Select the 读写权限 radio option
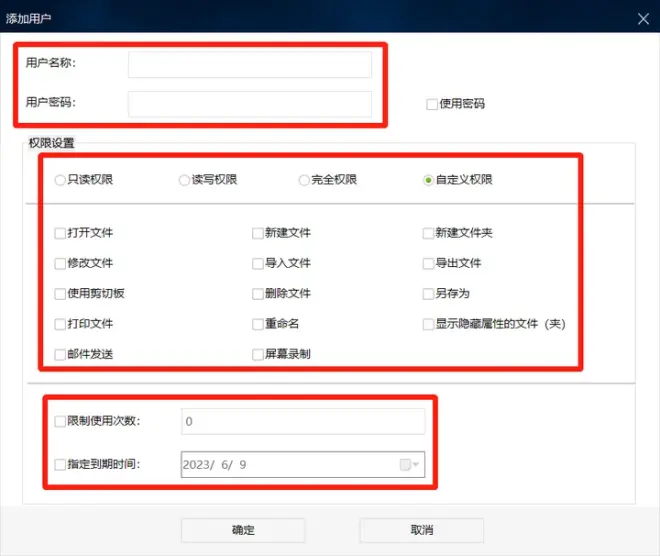The image size is (660, 556). pyautogui.click(x=184, y=180)
